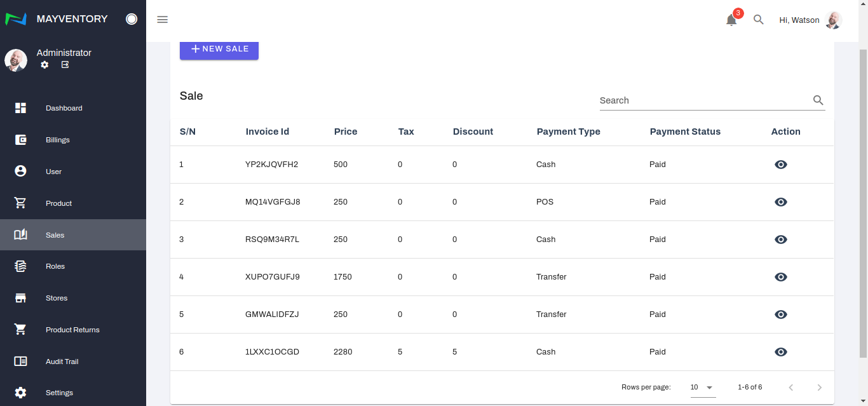Click the Mayventory logo icon
This screenshot has height=406, width=868.
(x=16, y=19)
